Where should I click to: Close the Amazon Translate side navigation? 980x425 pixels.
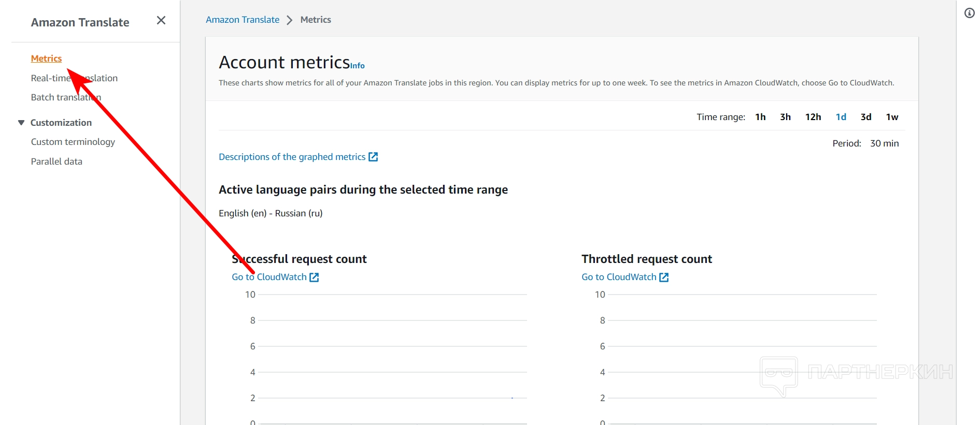161,20
